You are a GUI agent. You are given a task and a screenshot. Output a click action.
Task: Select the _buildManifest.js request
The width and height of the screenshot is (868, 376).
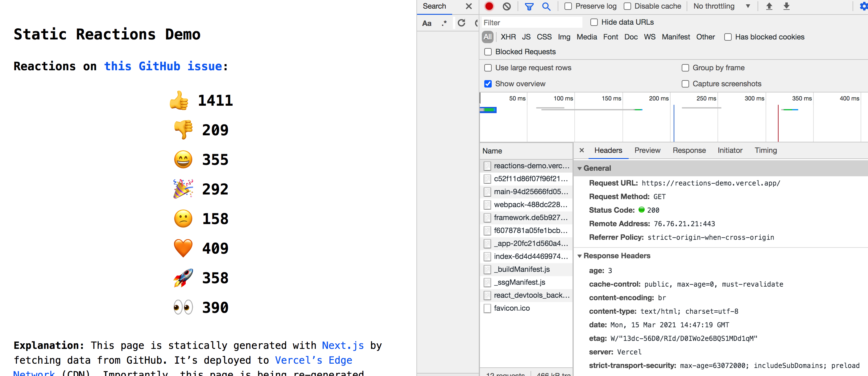click(526, 269)
